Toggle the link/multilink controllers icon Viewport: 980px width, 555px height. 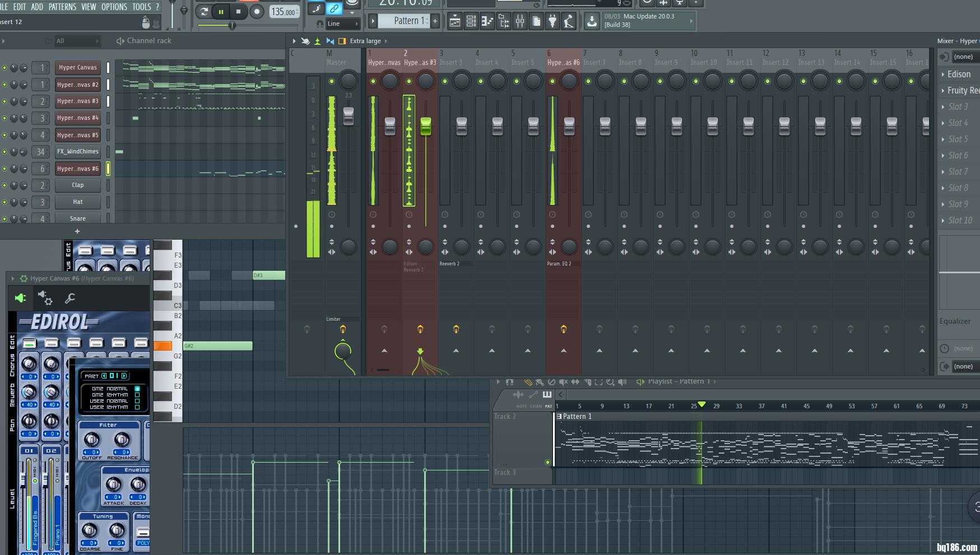coord(334,8)
